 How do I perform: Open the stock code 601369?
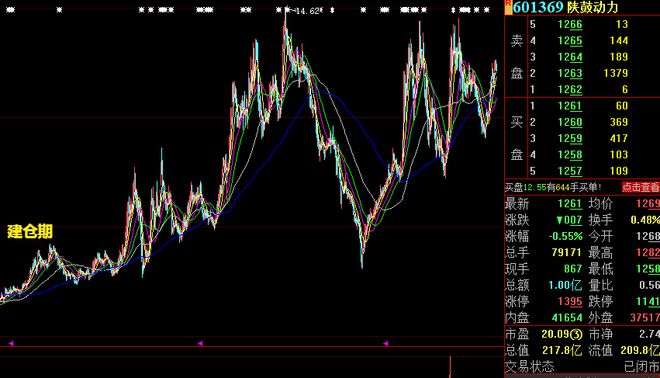pos(538,7)
